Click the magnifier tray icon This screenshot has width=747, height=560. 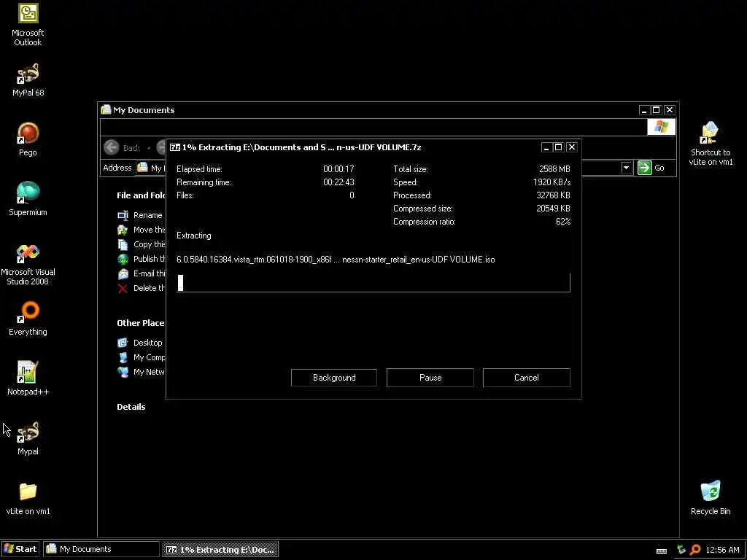[695, 550]
